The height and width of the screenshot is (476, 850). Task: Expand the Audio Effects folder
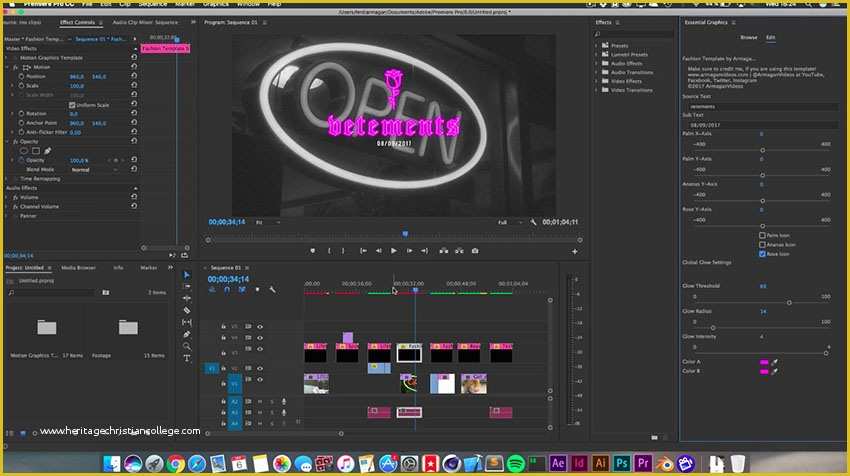click(x=596, y=63)
